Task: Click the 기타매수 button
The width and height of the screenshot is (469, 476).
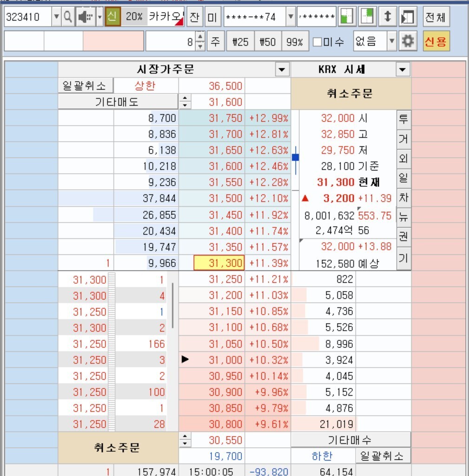Action: pos(350,440)
